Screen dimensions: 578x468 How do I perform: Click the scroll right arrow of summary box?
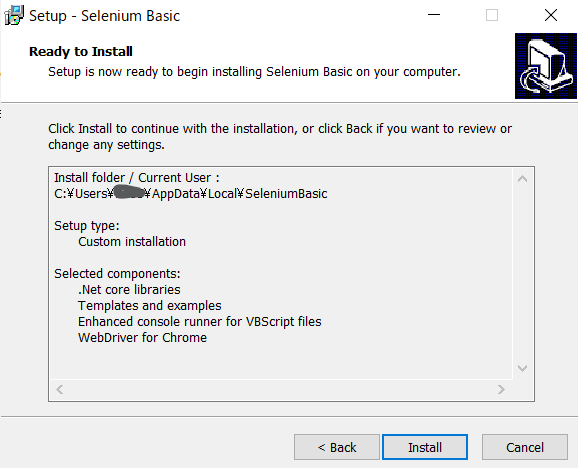(x=501, y=390)
